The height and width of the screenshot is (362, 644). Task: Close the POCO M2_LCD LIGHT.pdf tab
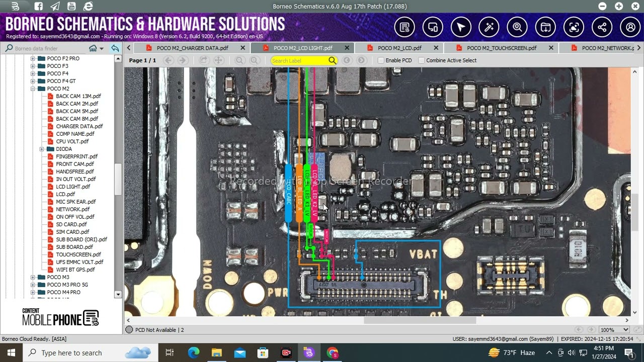347,48
